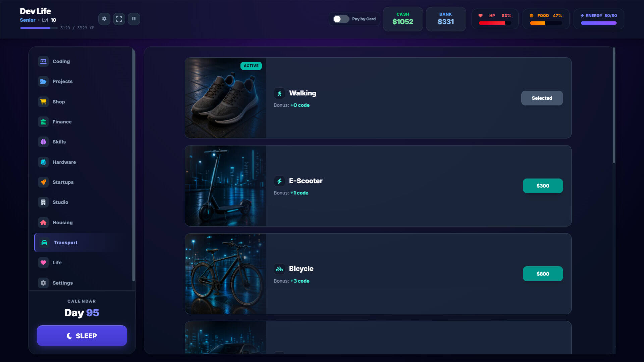Click the ACTIVE badge on Walking
Screen dimensions: 644x362
coord(251,66)
